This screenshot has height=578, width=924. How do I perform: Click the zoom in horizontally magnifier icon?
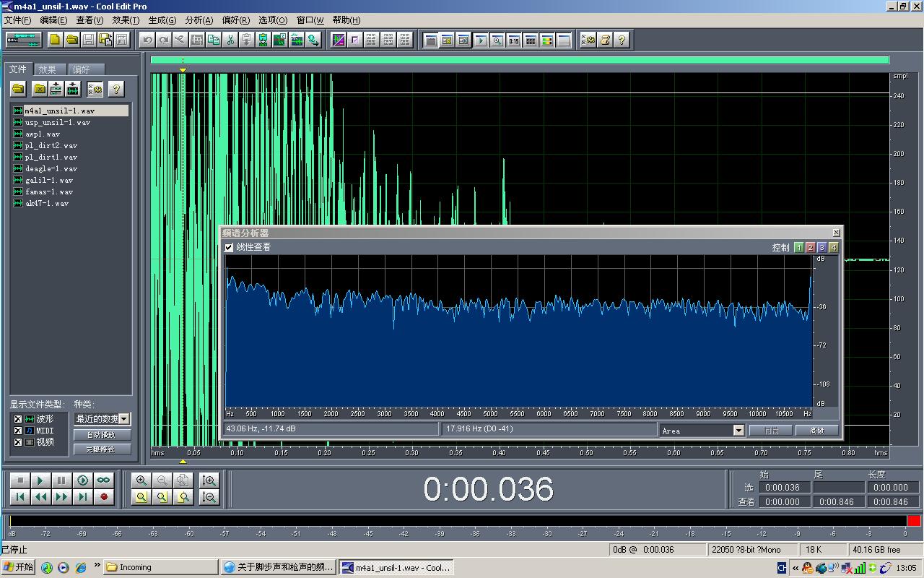point(141,480)
